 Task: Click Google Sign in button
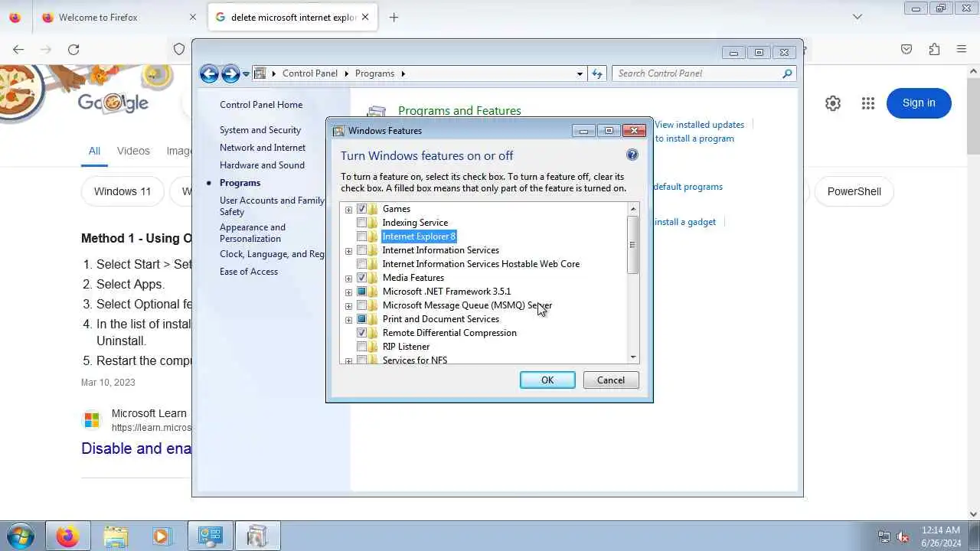[x=919, y=103]
